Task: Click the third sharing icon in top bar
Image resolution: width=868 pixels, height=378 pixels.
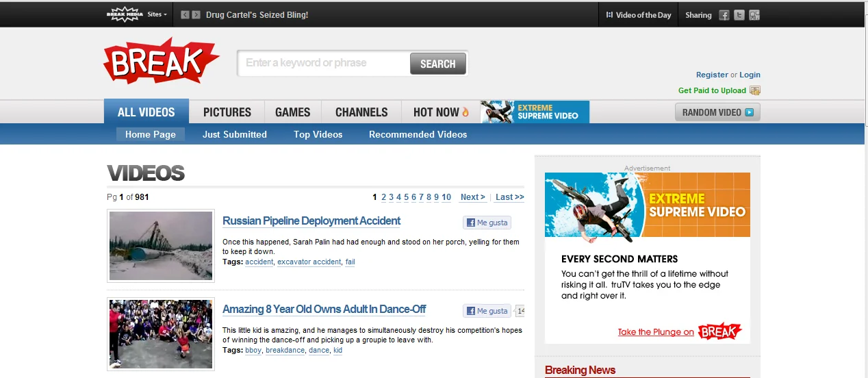Action: click(x=754, y=15)
